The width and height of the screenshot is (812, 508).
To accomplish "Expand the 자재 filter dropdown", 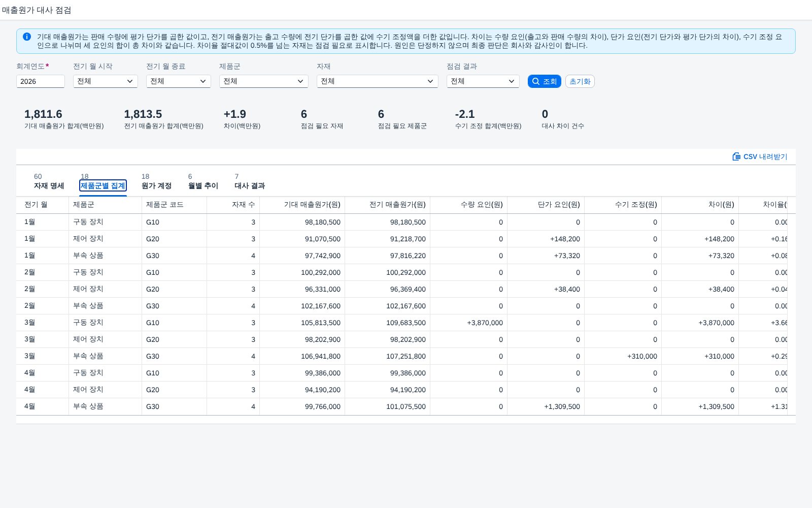I will (x=378, y=81).
